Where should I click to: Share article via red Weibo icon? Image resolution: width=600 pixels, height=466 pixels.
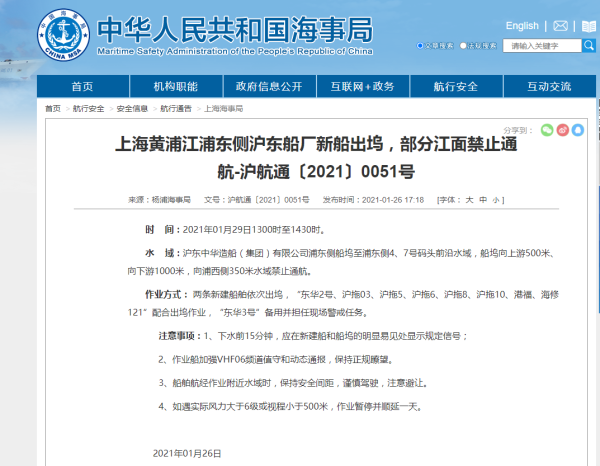pos(562,130)
